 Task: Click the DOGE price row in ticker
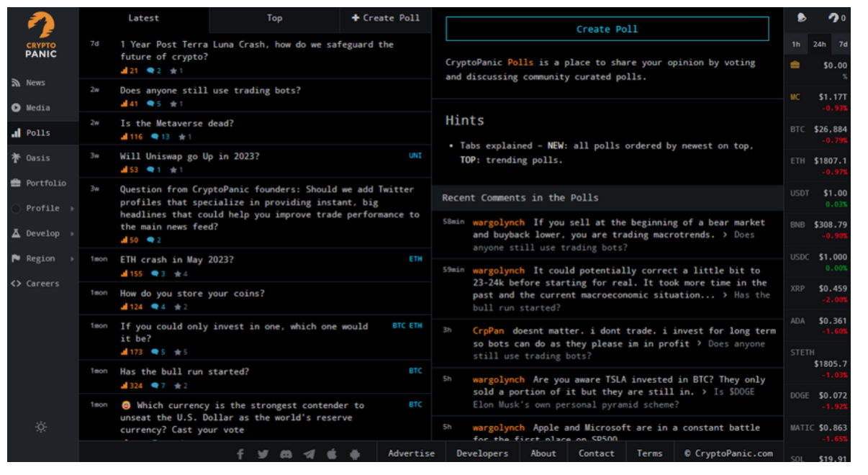point(818,400)
